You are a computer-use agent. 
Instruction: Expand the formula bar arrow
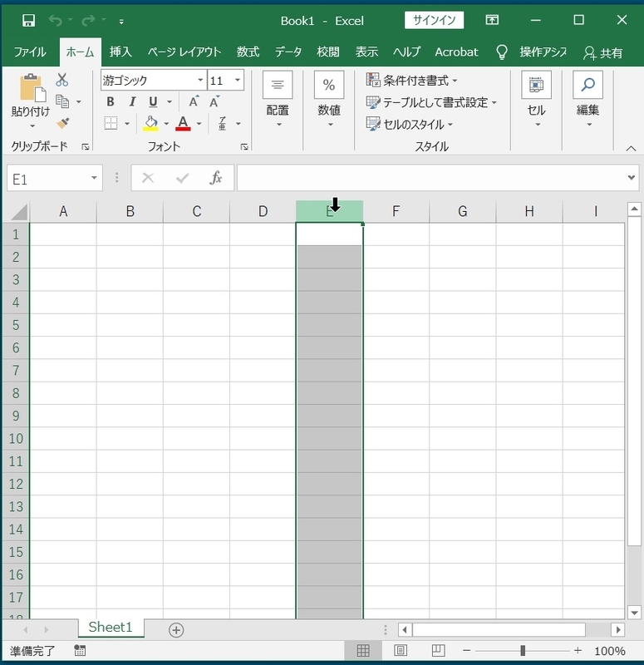tap(632, 178)
